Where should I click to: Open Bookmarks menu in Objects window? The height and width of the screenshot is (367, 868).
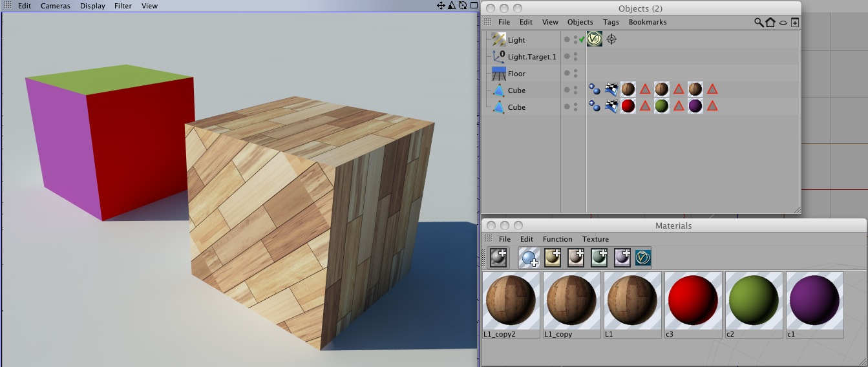pyautogui.click(x=648, y=22)
